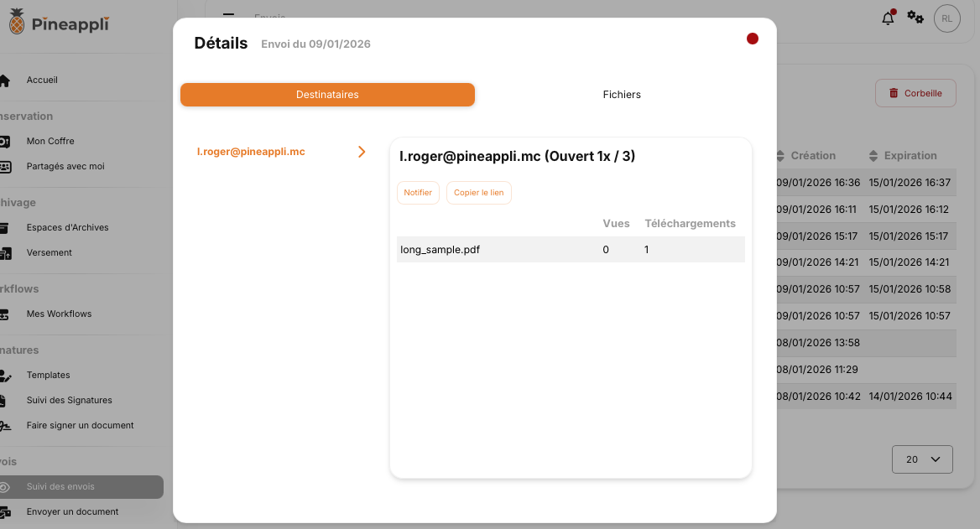Image resolution: width=980 pixels, height=529 pixels.
Task: Click the Mes Workflows icon
Action: coord(4,314)
